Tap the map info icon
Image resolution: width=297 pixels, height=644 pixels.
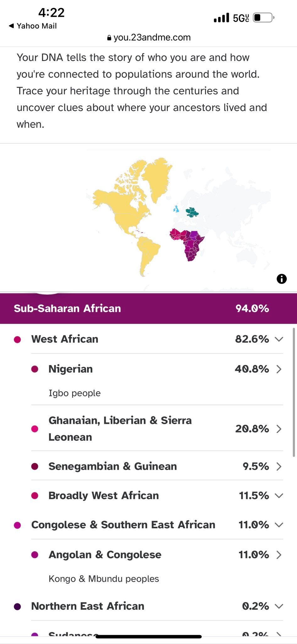click(x=282, y=279)
